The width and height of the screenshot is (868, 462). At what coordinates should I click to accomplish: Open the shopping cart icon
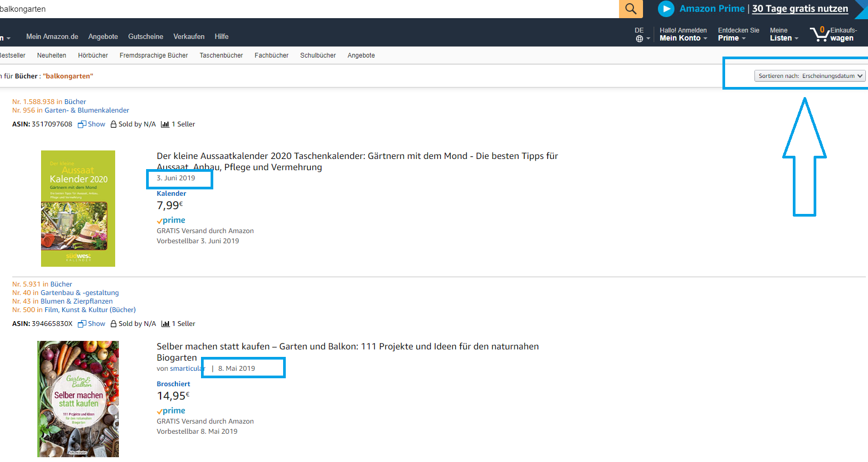(x=819, y=34)
